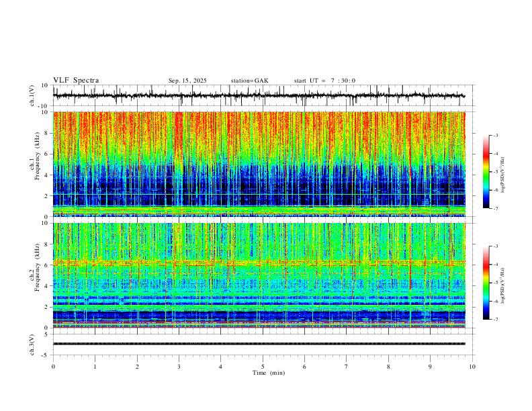Viewport: 532px width, 411px height.
Task: Click time axis tick label "10" at bottom right
Action: [472, 367]
